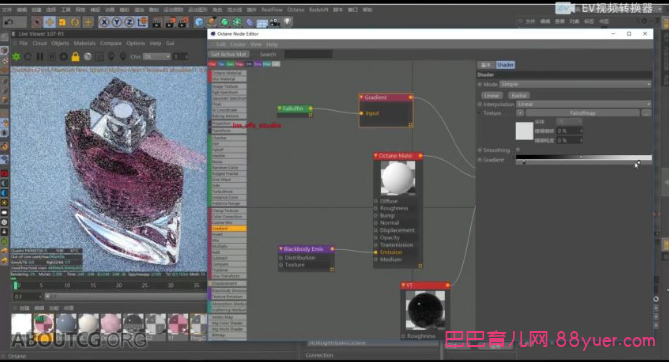Toggle the purple Emis node filter

(258, 64)
